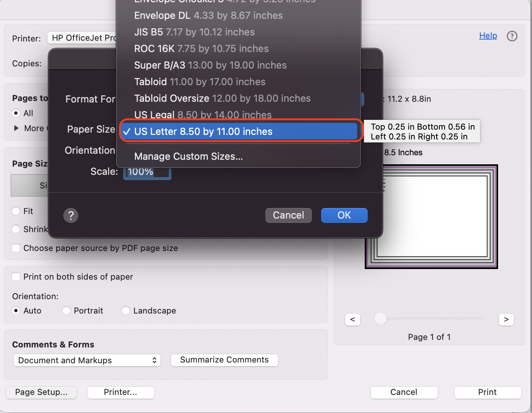Open the Document and Markups dropdown
The height and width of the screenshot is (413, 532).
pos(87,360)
